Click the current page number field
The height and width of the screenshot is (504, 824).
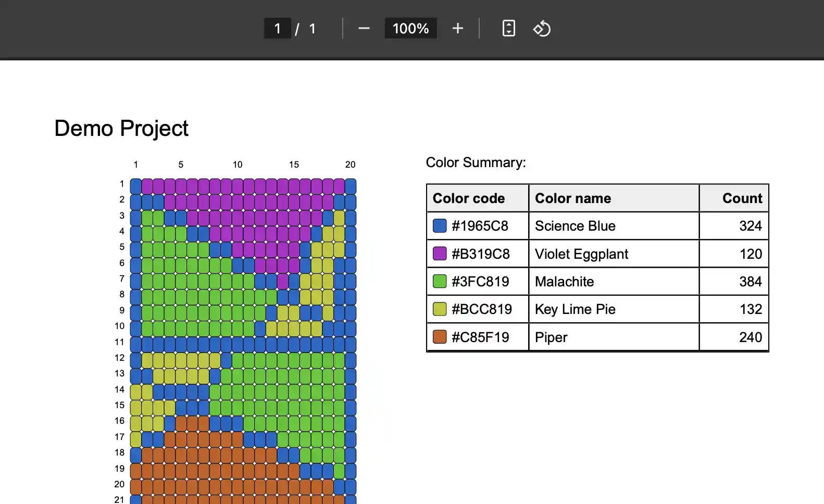click(277, 28)
